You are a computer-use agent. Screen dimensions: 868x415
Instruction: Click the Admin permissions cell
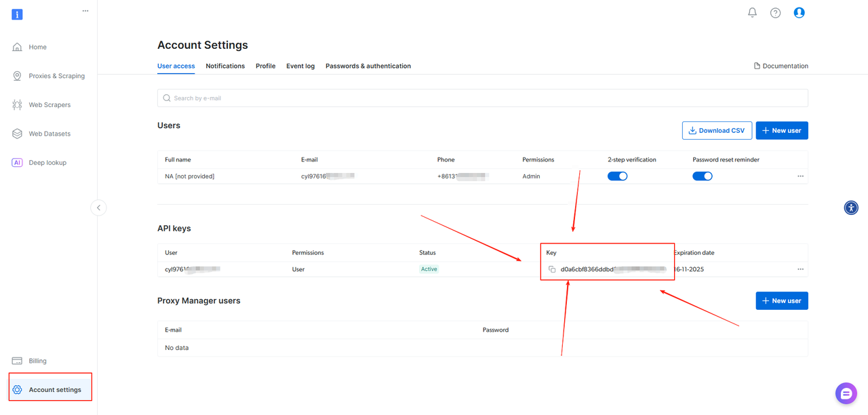[531, 176]
